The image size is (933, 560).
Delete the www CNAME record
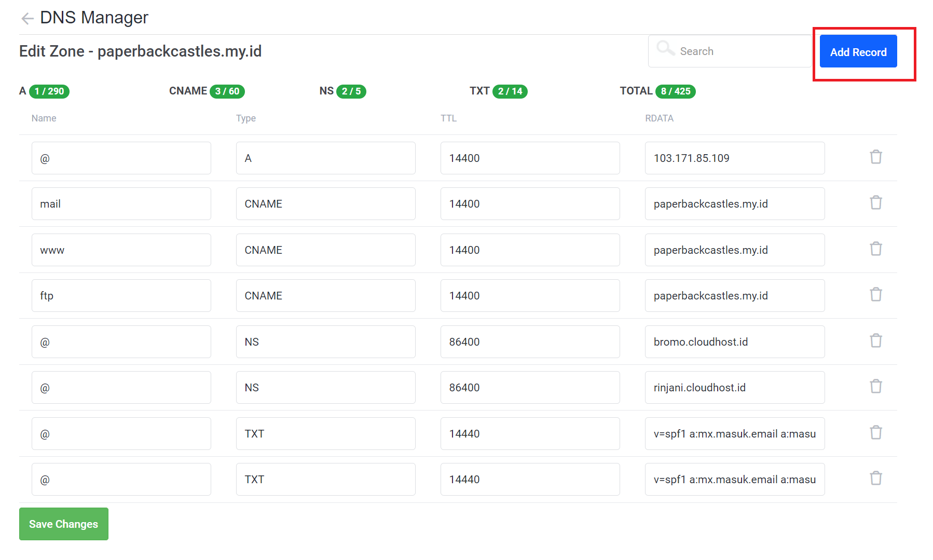click(x=876, y=249)
